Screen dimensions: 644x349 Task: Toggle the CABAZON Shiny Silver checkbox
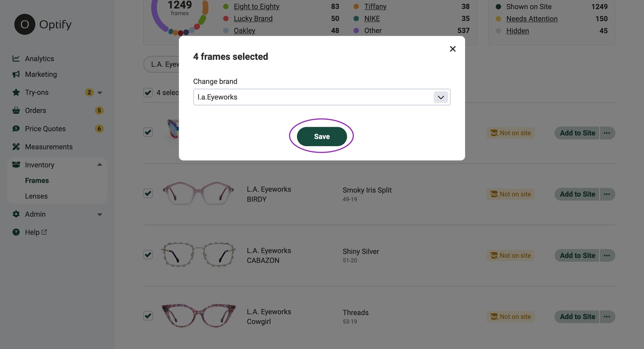click(148, 255)
